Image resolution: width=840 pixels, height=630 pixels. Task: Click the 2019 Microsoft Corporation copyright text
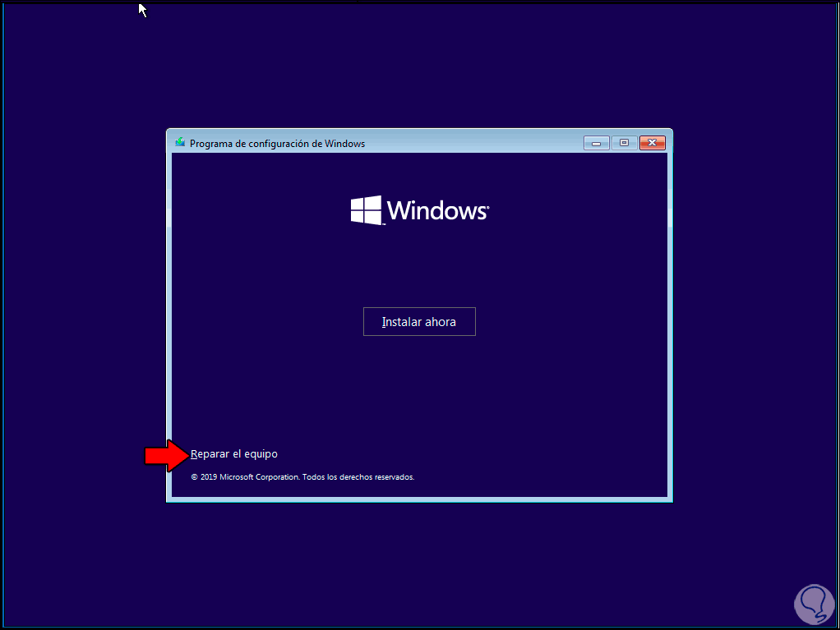(x=302, y=477)
